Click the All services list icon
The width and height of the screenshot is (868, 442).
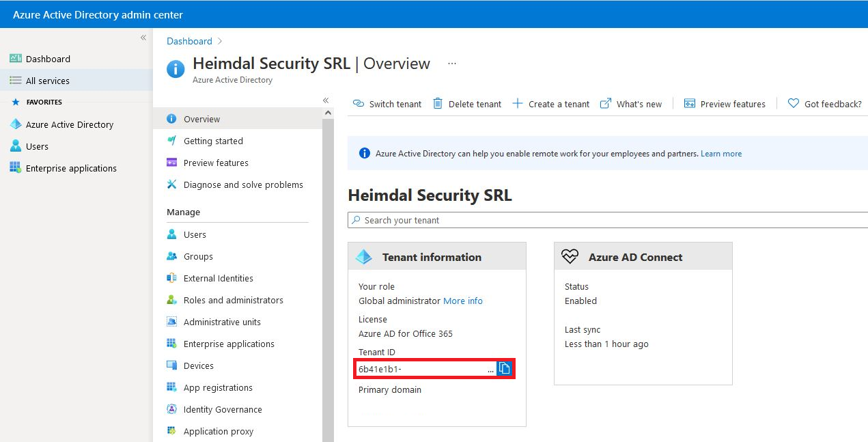click(x=15, y=81)
